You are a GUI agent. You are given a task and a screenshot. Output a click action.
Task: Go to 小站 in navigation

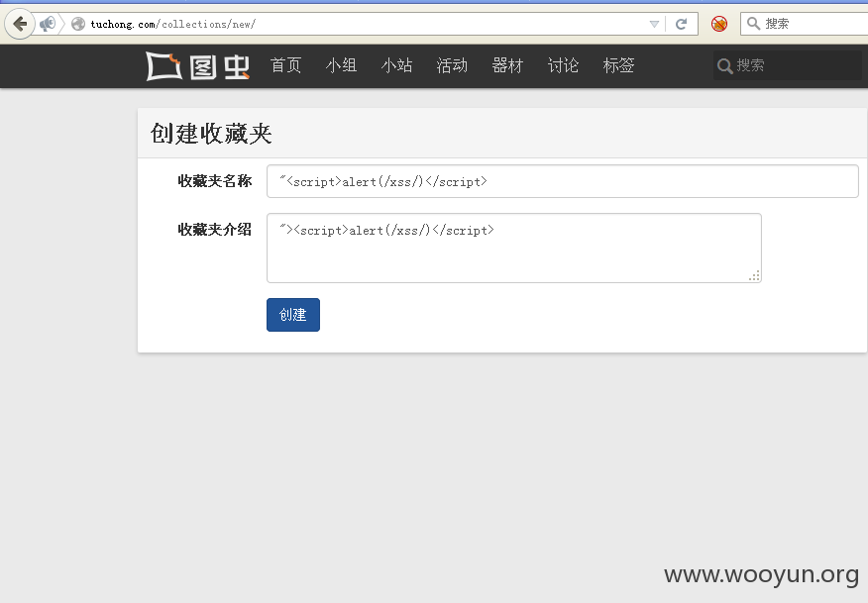pyautogui.click(x=397, y=65)
